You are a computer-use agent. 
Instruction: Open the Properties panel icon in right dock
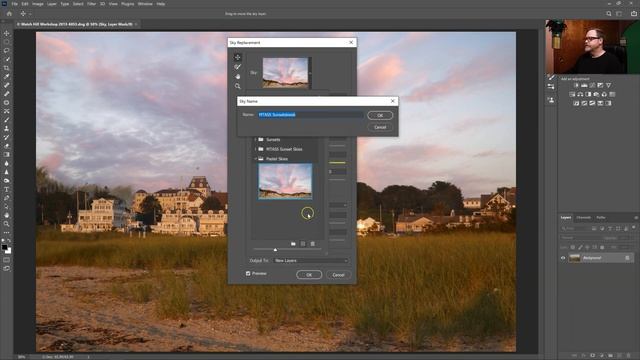coord(551,87)
